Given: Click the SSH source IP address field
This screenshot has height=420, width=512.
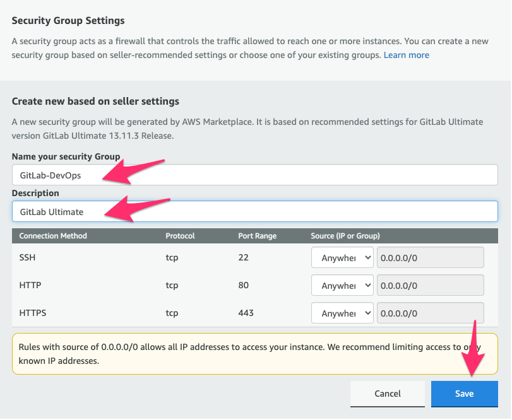Looking at the screenshot, I should point(430,258).
